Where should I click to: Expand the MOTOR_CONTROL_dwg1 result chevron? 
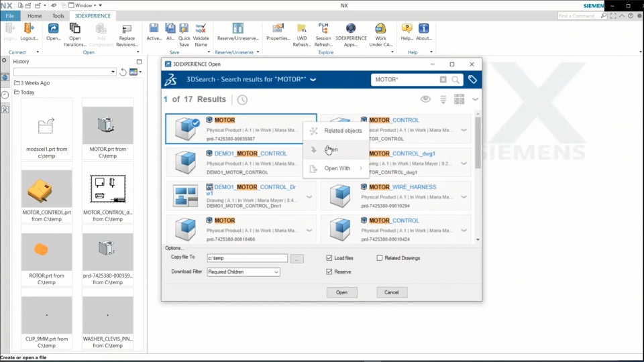coord(464,164)
